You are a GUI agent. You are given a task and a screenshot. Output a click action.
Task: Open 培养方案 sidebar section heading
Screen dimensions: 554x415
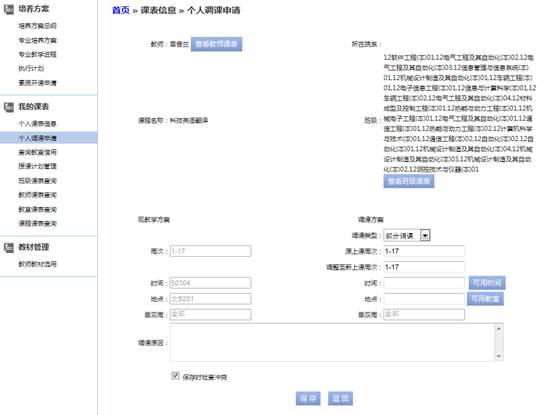coord(34,9)
